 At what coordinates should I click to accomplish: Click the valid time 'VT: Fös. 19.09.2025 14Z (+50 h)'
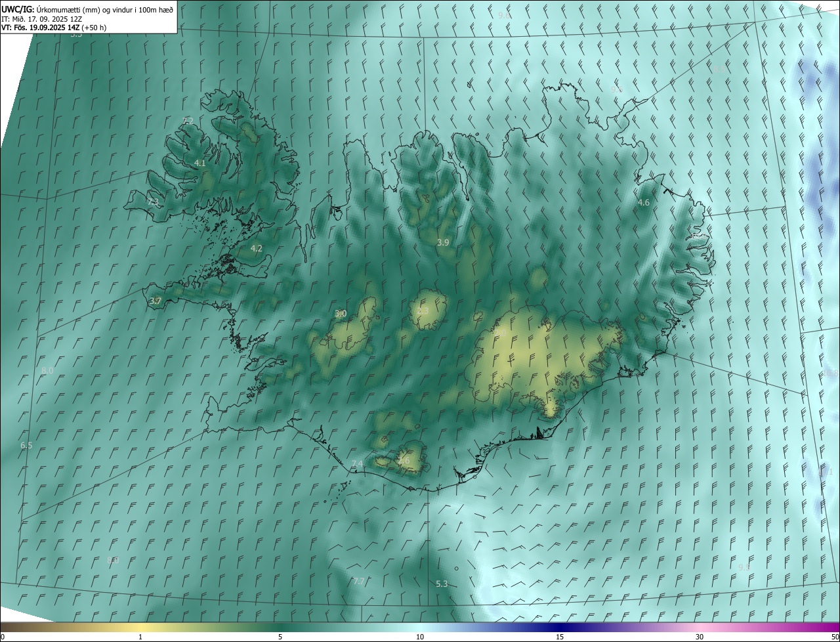coord(54,28)
